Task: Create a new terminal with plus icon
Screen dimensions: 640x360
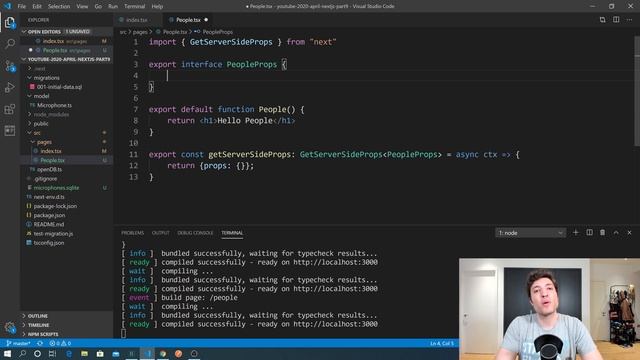Action: pos(576,233)
